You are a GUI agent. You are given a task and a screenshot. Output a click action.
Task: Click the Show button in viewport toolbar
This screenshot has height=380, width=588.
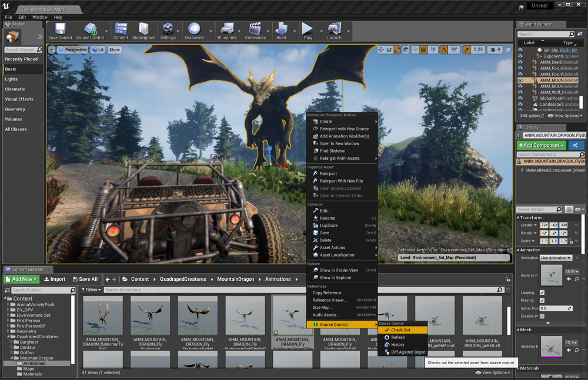(115, 49)
